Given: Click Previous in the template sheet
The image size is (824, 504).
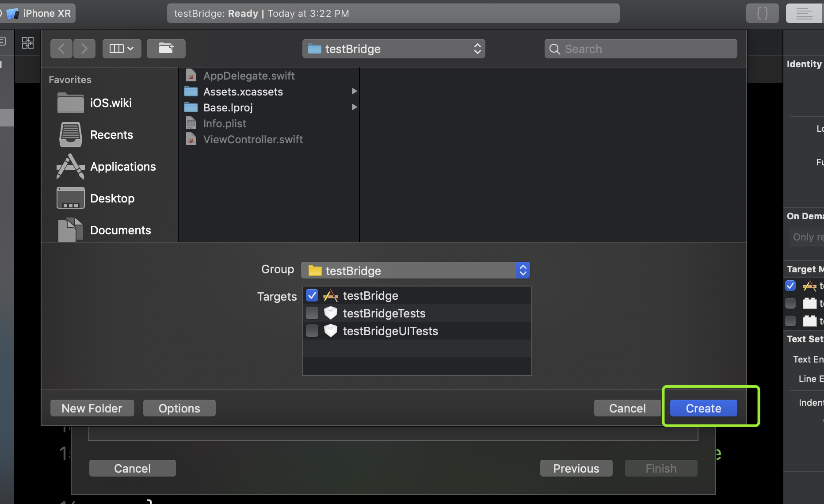Looking at the screenshot, I should point(576,468).
